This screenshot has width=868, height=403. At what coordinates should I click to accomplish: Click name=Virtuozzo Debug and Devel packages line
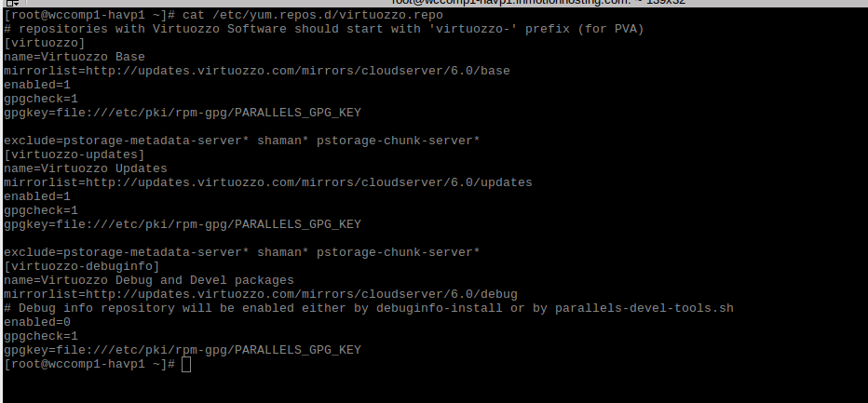click(149, 280)
